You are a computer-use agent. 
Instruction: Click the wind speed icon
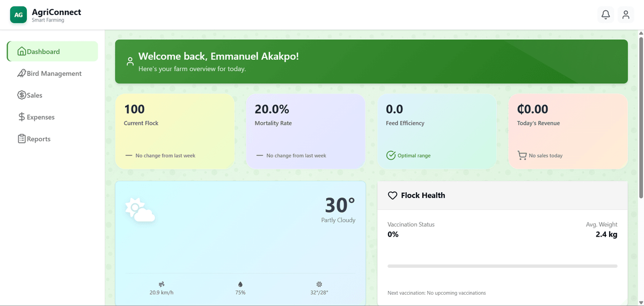(x=162, y=284)
